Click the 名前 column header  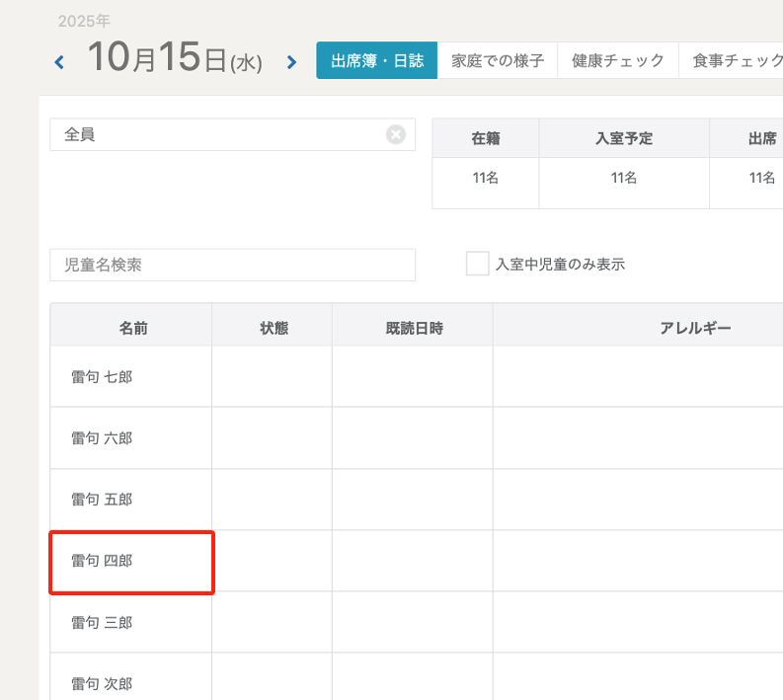point(132,328)
